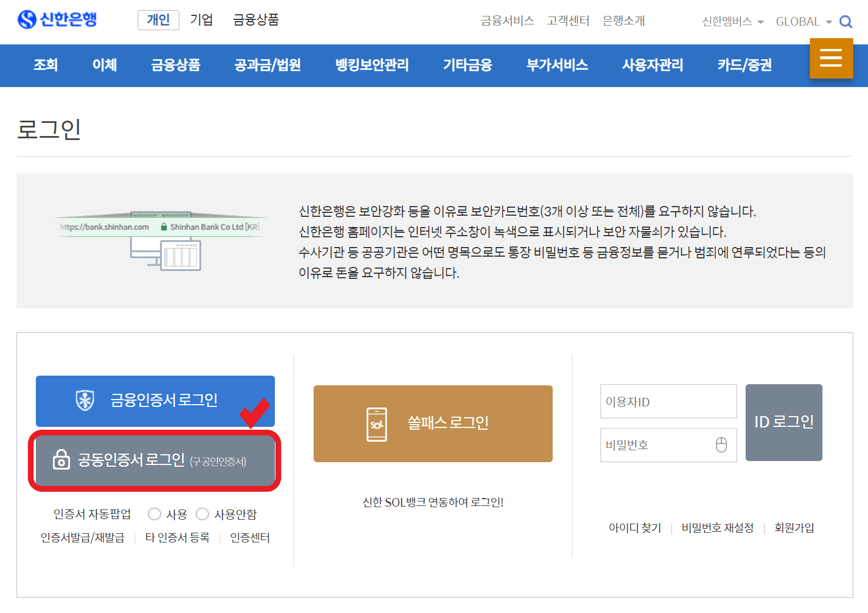Expand the GLOBAL language dropdown
Screen dimensions: 868x613
[x=804, y=22]
